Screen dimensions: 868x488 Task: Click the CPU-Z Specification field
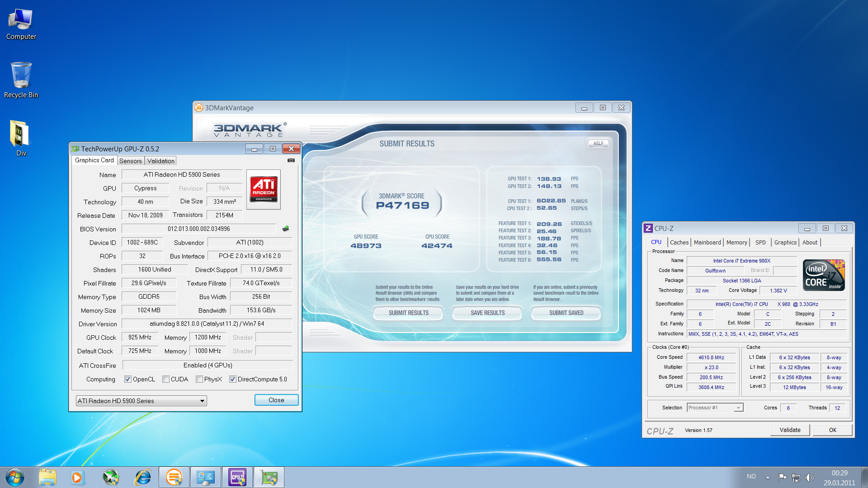767,304
